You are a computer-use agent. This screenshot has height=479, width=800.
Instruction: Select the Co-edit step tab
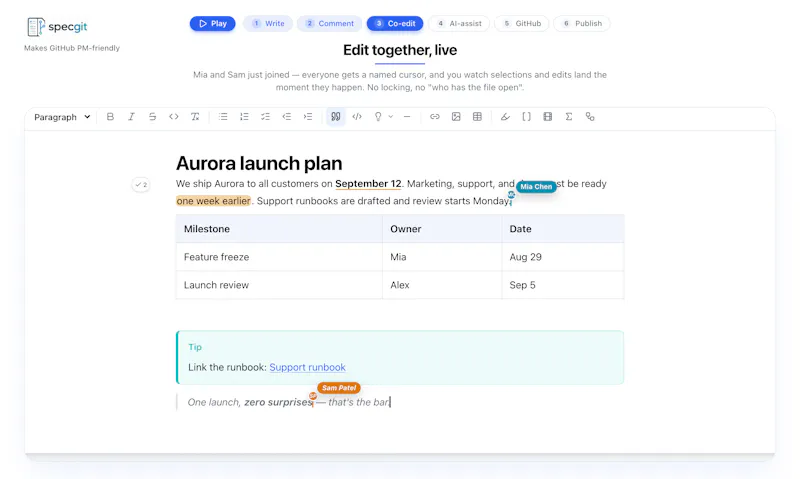[x=395, y=23]
